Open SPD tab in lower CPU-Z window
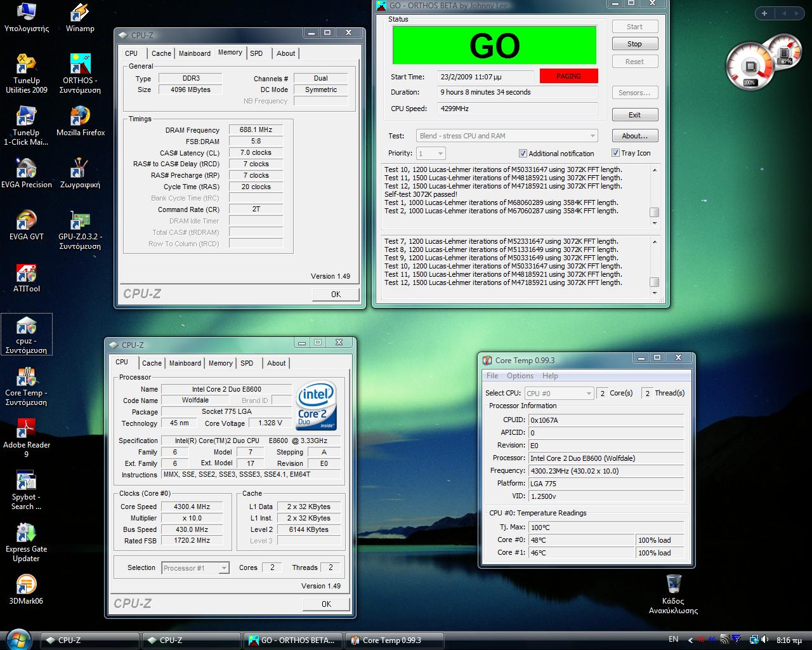 click(x=247, y=363)
